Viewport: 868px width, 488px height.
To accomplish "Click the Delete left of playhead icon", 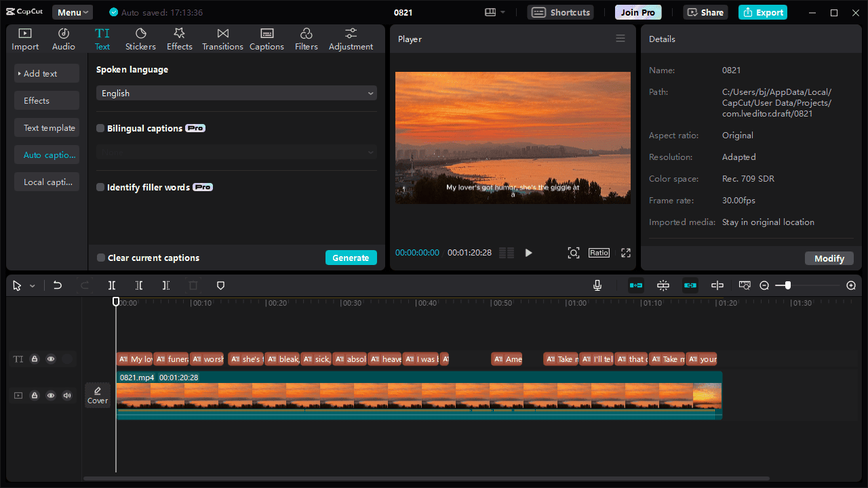I will [x=139, y=285].
